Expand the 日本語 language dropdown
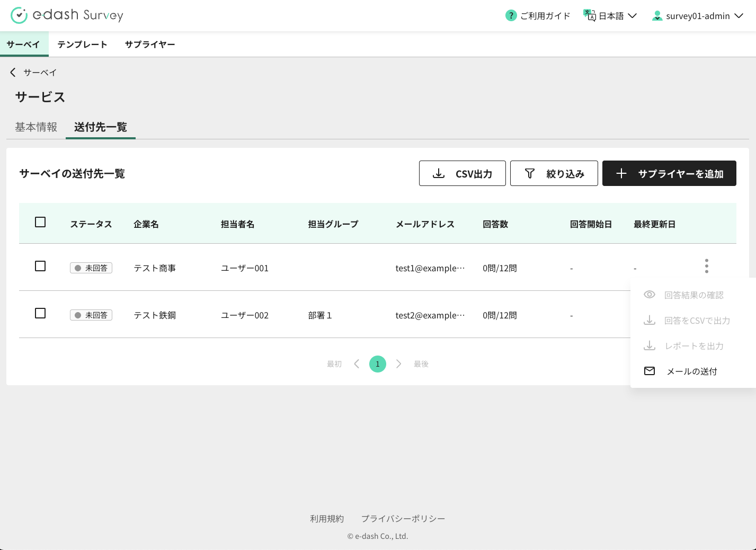 click(610, 16)
